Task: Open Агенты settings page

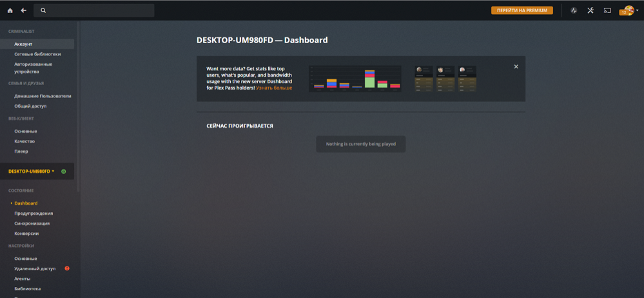Action: tap(22, 279)
